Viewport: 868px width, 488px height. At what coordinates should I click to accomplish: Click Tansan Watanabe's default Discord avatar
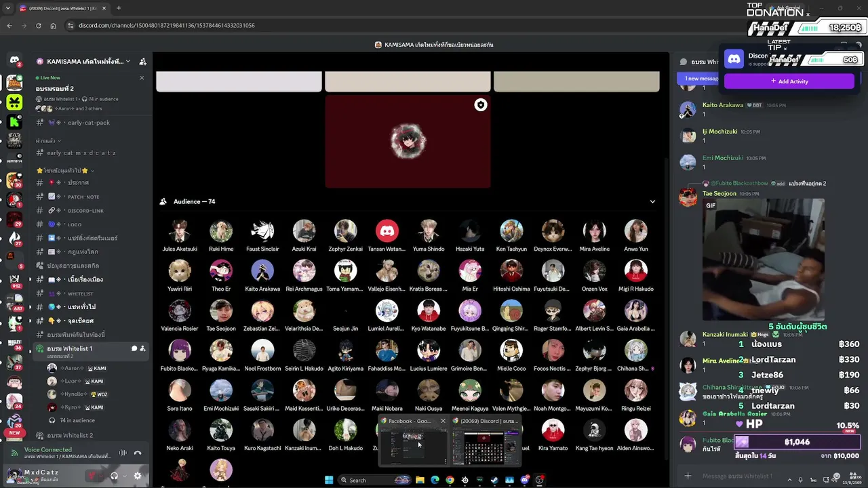click(x=387, y=231)
